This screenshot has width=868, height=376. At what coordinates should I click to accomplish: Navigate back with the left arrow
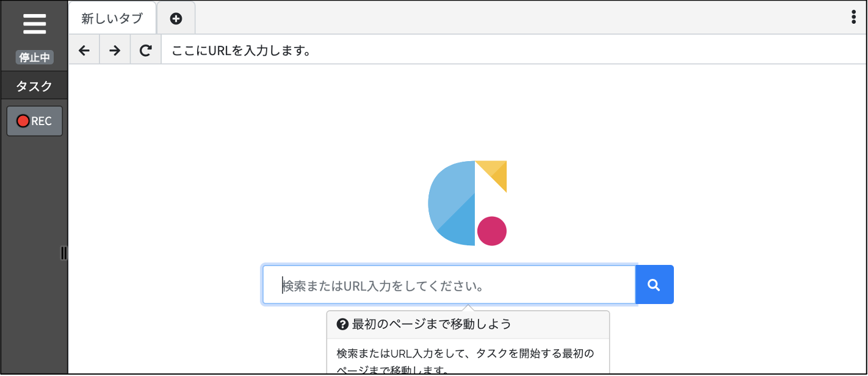pos(84,49)
